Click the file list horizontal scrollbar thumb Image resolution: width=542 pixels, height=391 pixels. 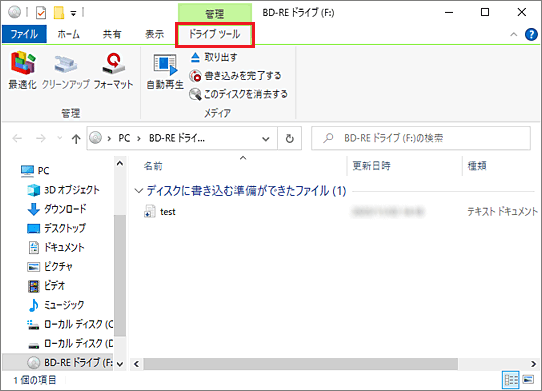(301, 364)
